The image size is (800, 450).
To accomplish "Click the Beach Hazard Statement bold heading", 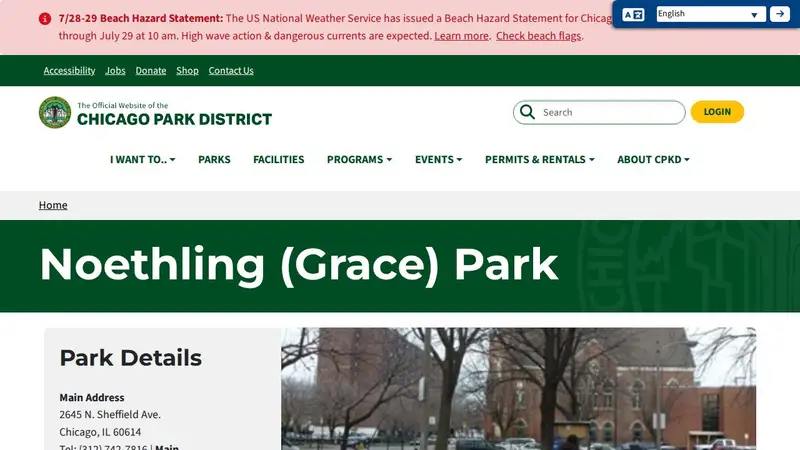I will pyautogui.click(x=141, y=18).
